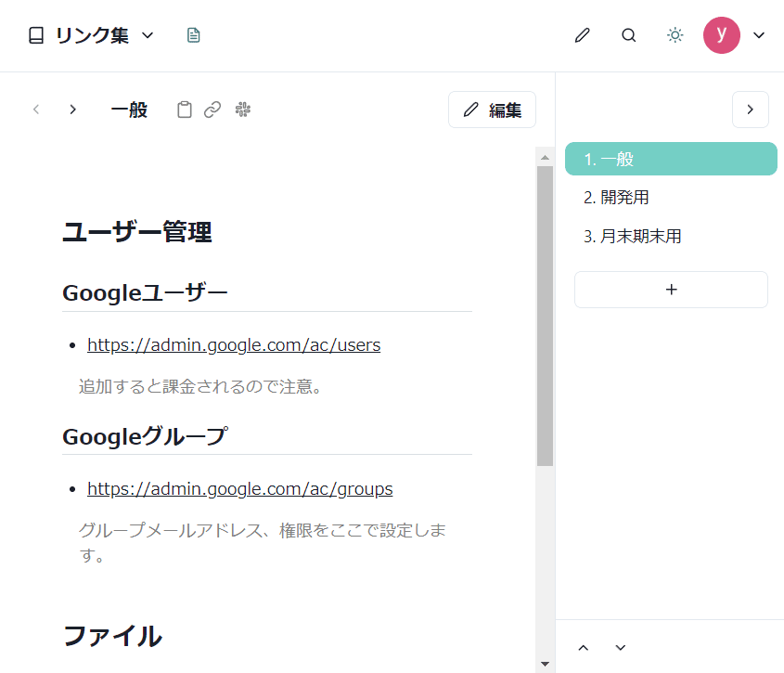Select the 月末期末用 page in sidebar
The height and width of the screenshot is (673, 784).
pos(632,237)
